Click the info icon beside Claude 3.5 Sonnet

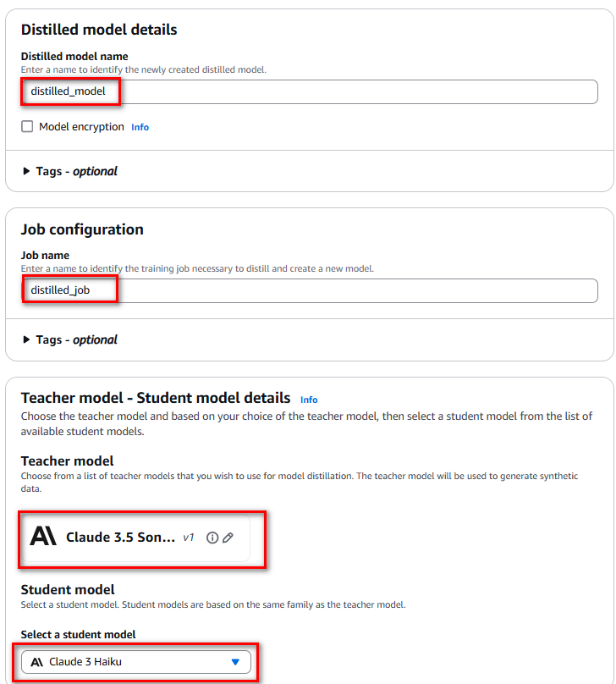(212, 538)
